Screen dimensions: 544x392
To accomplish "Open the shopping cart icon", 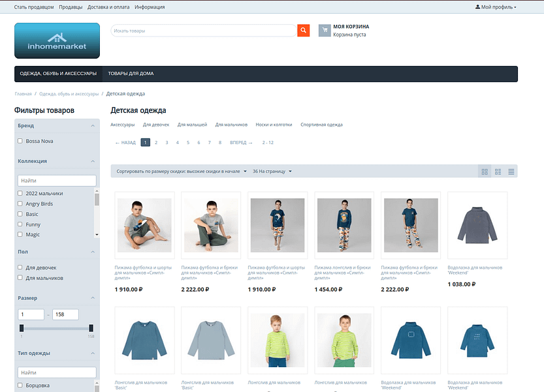I will (324, 30).
